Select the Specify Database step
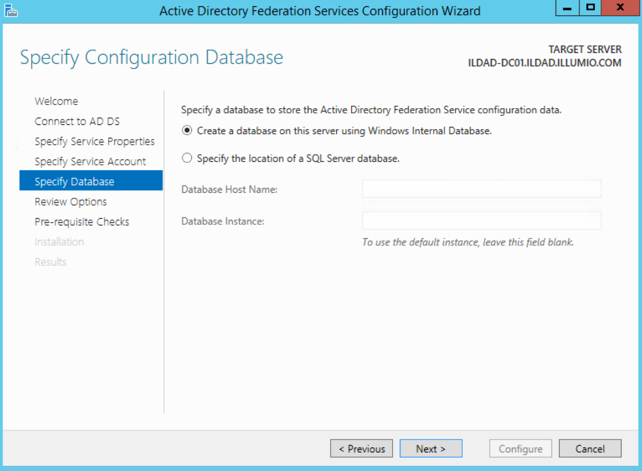The image size is (642, 471). (x=91, y=181)
